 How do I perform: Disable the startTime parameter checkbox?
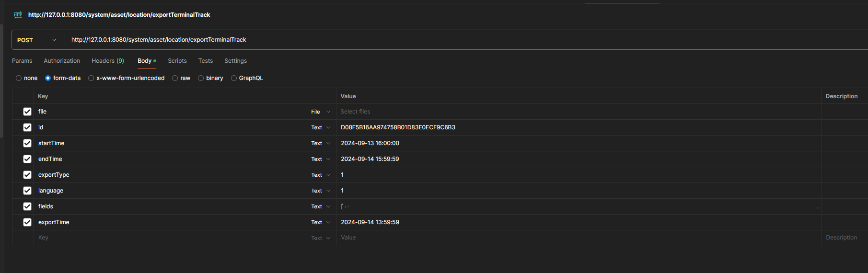[27, 143]
